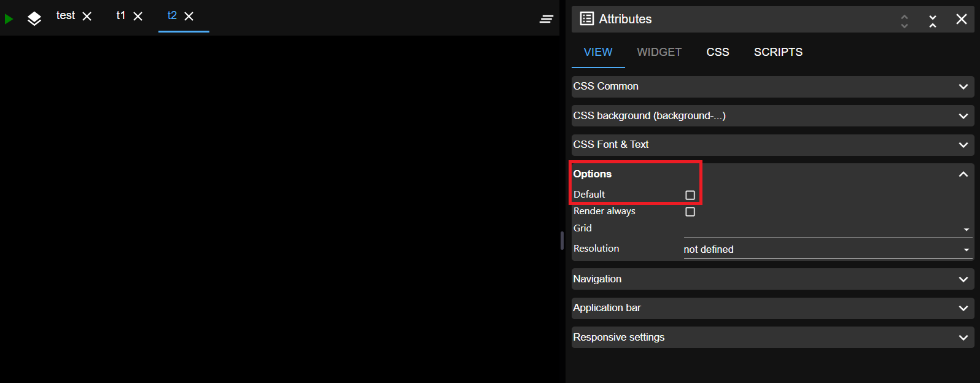Collapse the Options section
Viewport: 980px width, 383px height.
coord(963,174)
